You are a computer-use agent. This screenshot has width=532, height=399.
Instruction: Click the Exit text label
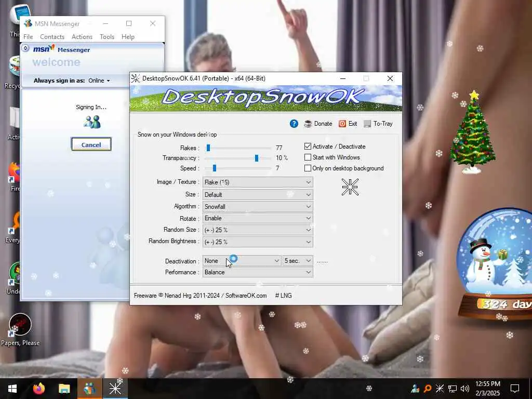353,124
